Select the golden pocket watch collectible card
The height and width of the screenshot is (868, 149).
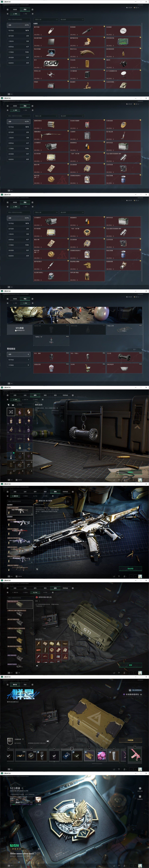(87, 42)
